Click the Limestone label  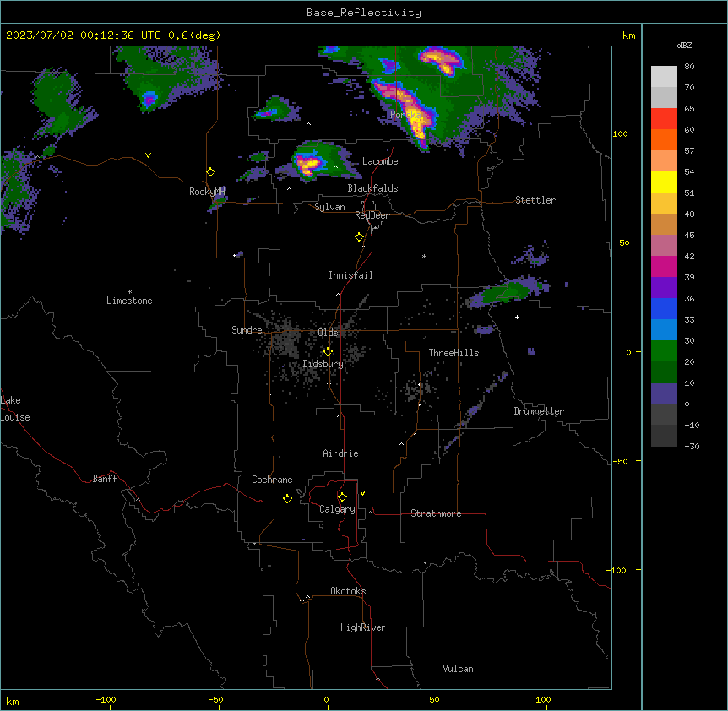tap(129, 301)
